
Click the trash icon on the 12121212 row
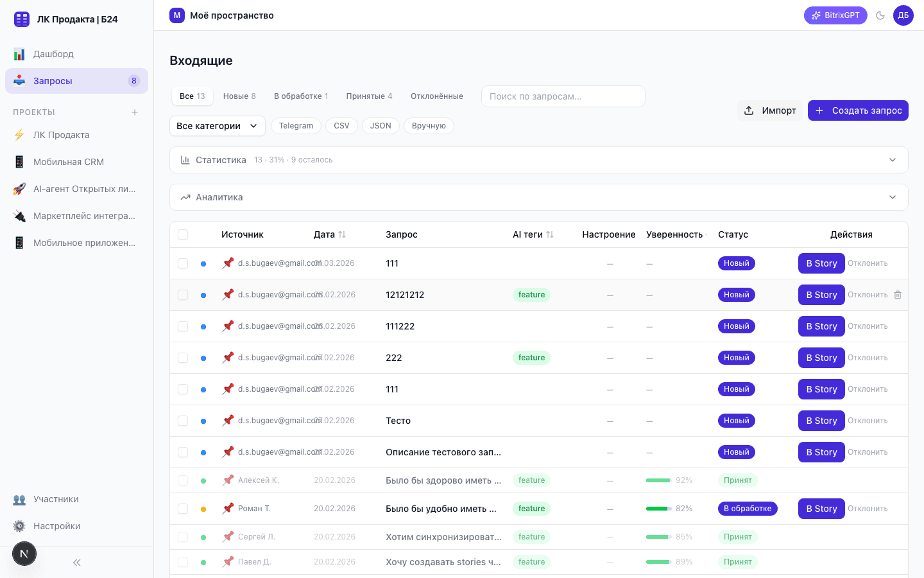[x=898, y=295]
